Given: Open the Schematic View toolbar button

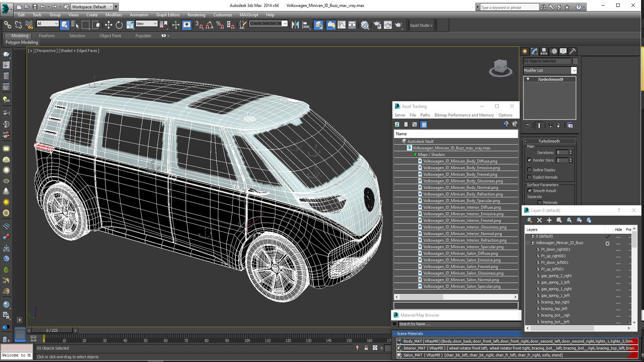Looking at the screenshot, I should 352,25.
